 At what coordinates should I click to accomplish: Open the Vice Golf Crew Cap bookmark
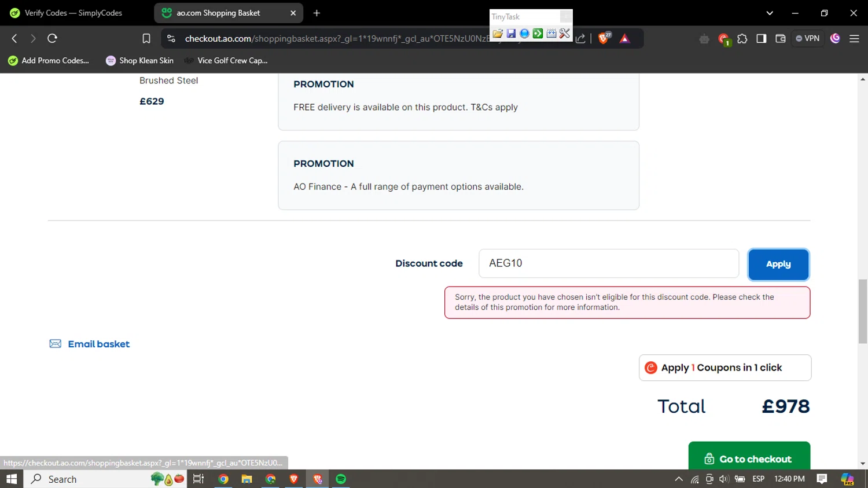tap(226, 60)
